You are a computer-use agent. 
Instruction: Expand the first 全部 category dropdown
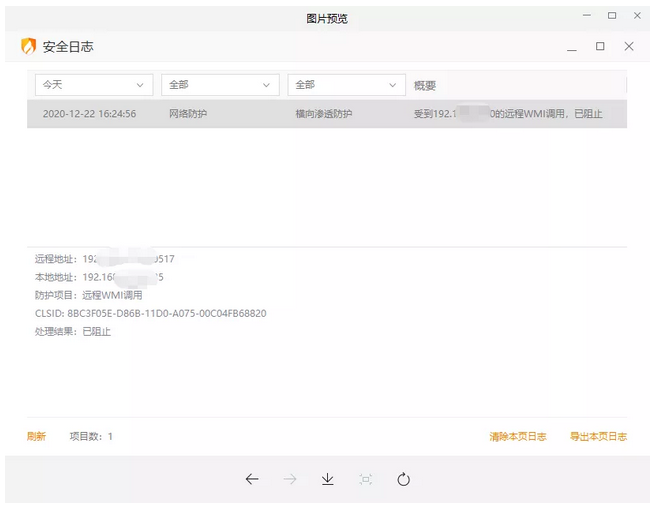point(220,85)
